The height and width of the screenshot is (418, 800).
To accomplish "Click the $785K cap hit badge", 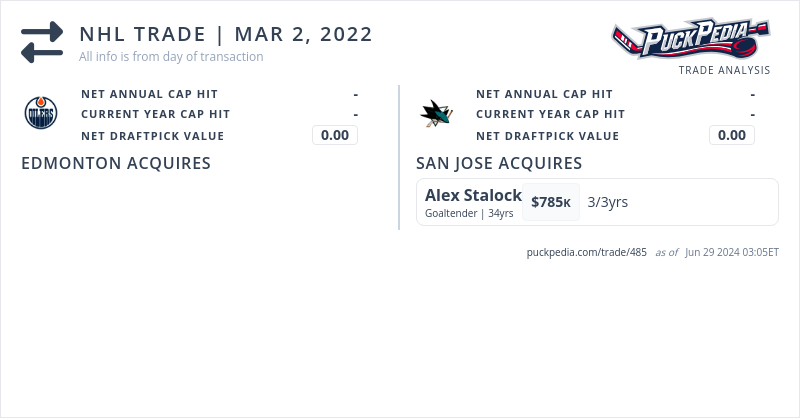I will [551, 202].
